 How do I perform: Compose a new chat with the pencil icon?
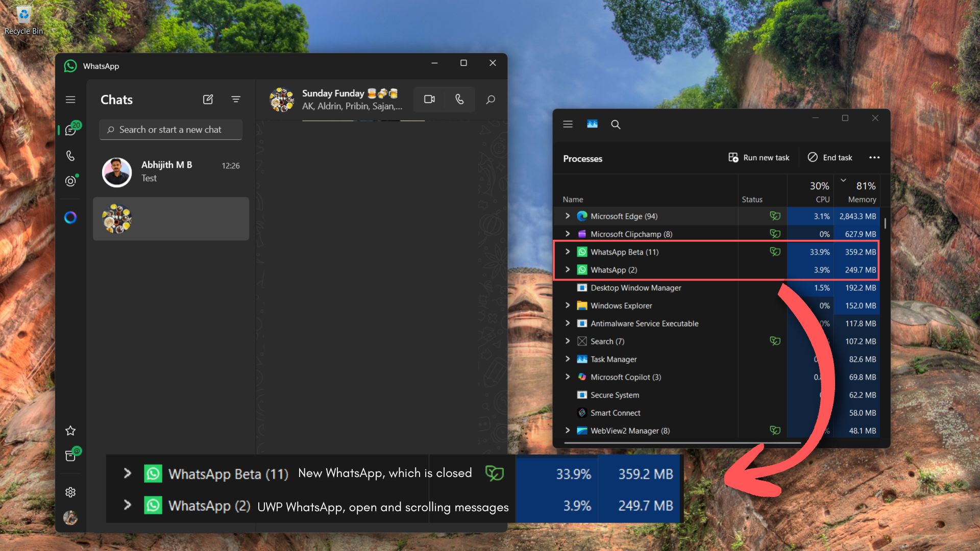[208, 99]
